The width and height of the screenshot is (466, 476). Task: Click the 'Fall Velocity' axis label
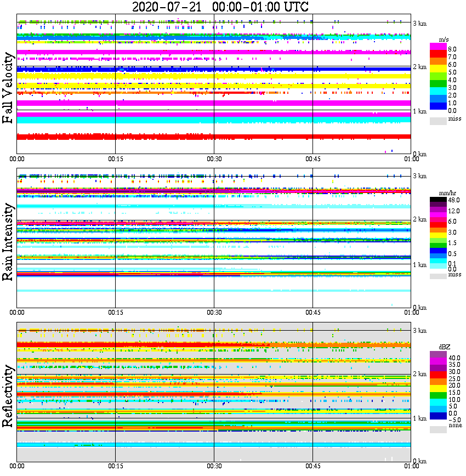8,88
